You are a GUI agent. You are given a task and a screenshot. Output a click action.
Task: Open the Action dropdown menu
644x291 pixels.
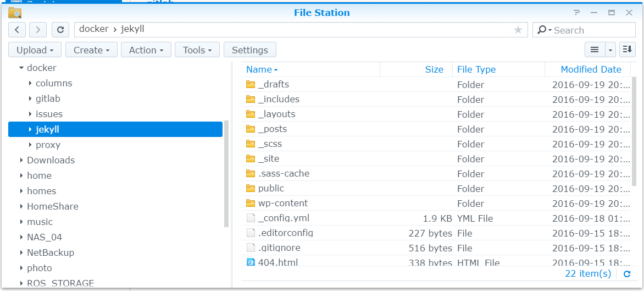coord(146,50)
